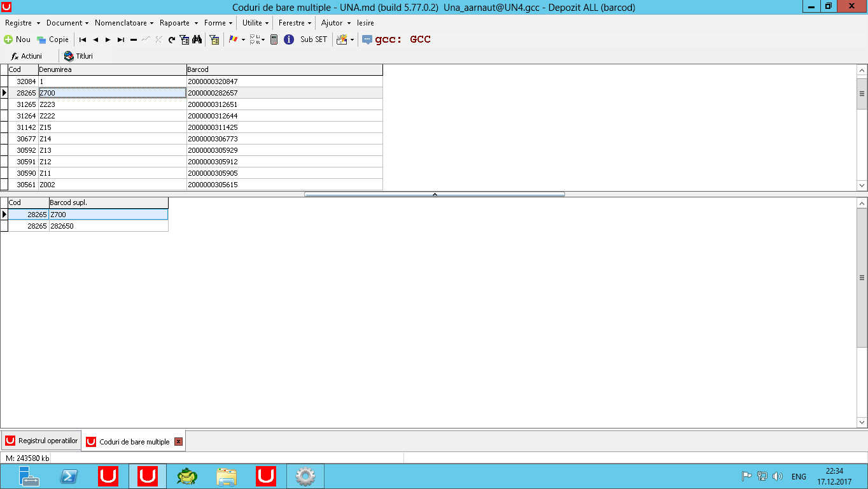
Task: Open the Ajutor menu
Action: (336, 22)
